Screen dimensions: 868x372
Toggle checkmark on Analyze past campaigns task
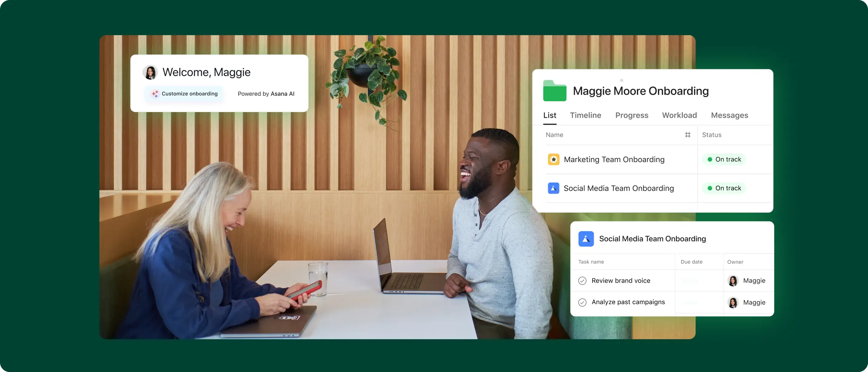pos(582,302)
